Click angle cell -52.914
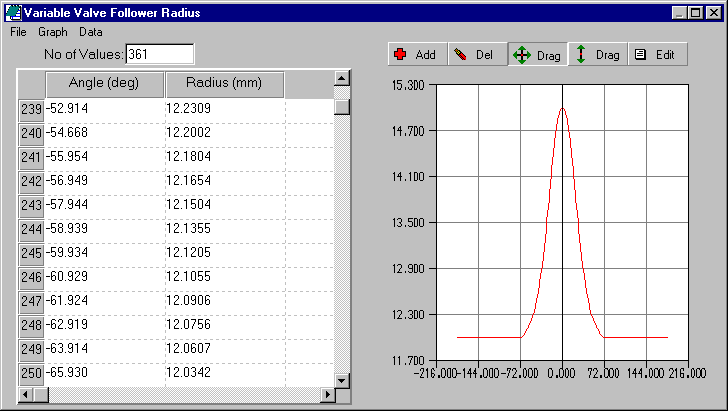Viewport: 728px width, 411px height. pyautogui.click(x=105, y=110)
